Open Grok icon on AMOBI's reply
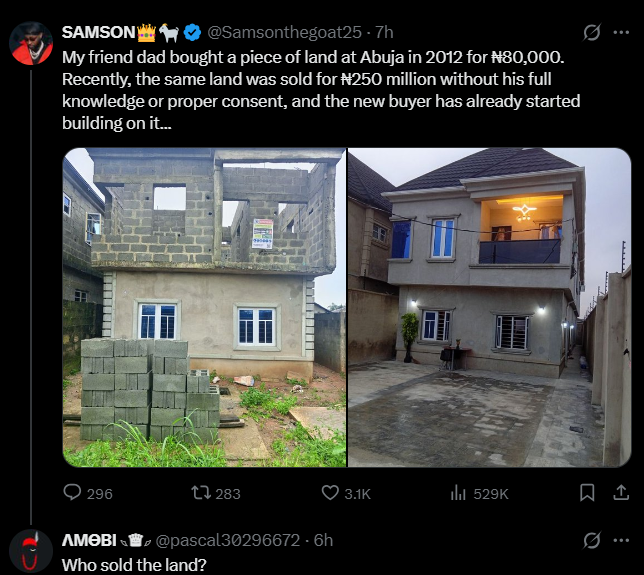This screenshot has height=575, width=644. click(592, 541)
